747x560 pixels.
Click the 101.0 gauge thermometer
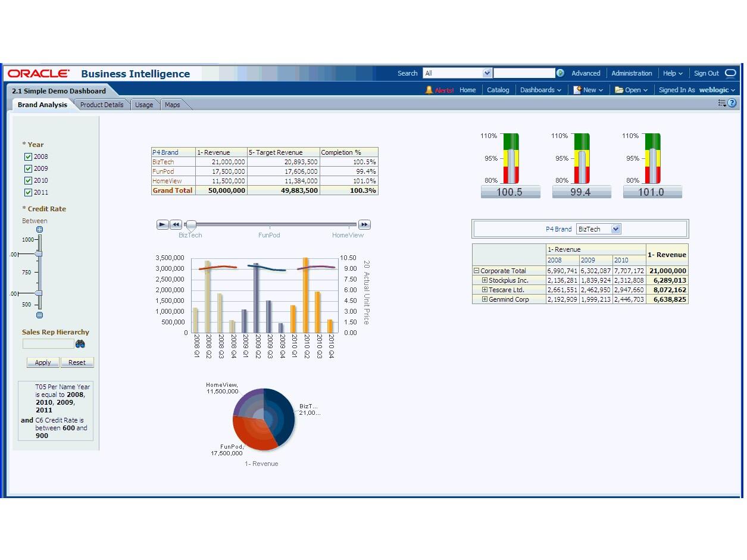point(652,158)
